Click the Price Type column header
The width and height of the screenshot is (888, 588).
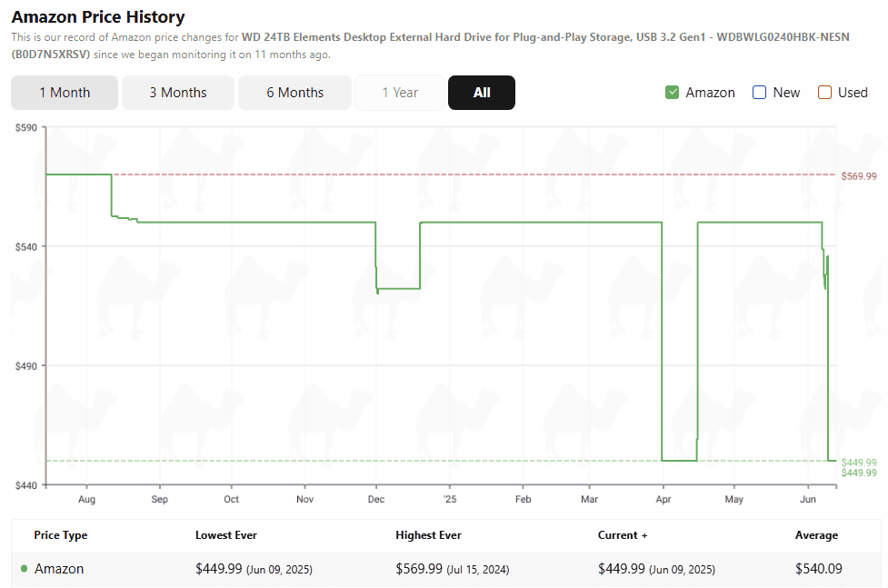click(61, 535)
